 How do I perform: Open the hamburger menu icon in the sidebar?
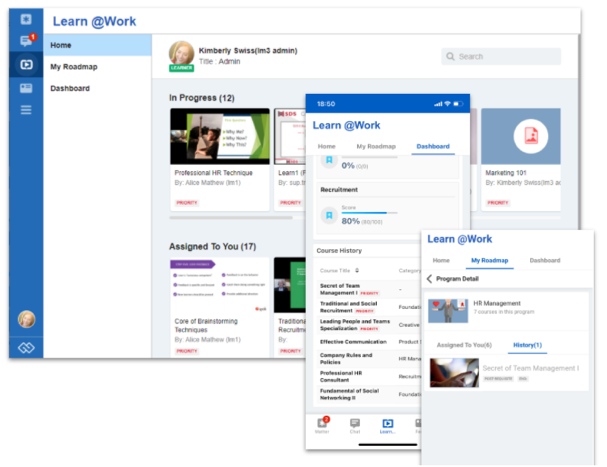click(x=26, y=110)
